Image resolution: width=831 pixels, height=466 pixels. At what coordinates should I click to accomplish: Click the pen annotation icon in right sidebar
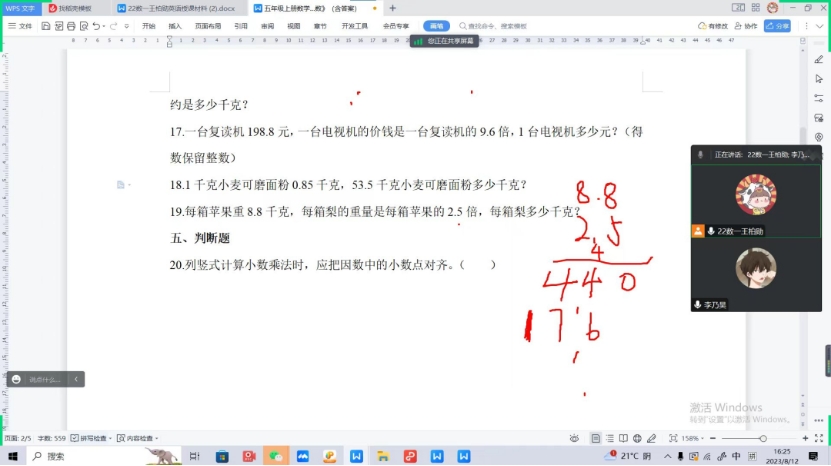tap(818, 60)
